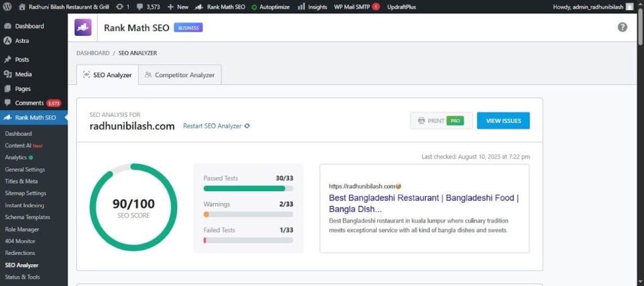Click the WP Mail SMTP red alert badge
This screenshot has height=286, width=644.
click(x=376, y=7)
